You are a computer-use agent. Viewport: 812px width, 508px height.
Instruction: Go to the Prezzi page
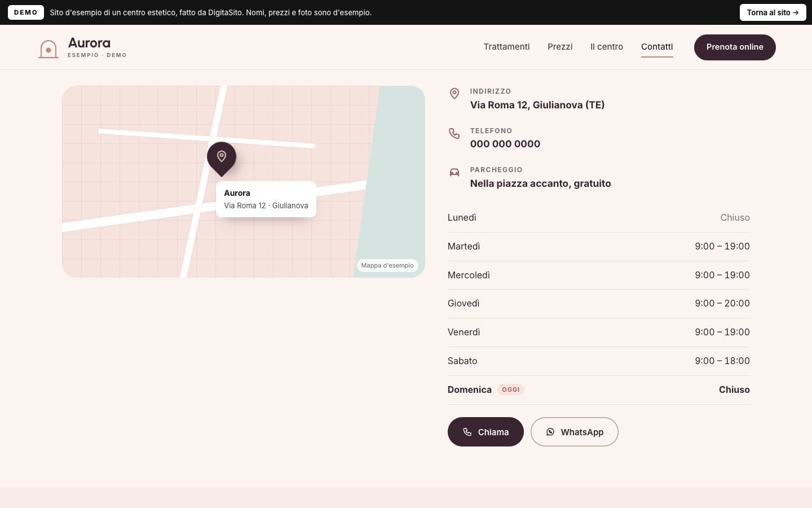[560, 47]
